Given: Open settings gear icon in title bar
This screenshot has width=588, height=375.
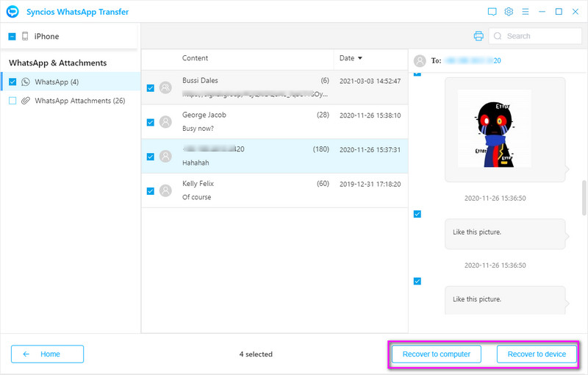Looking at the screenshot, I should 509,12.
